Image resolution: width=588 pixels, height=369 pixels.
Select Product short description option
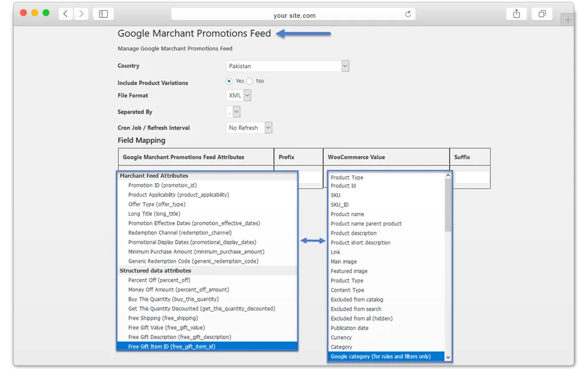[x=386, y=243]
